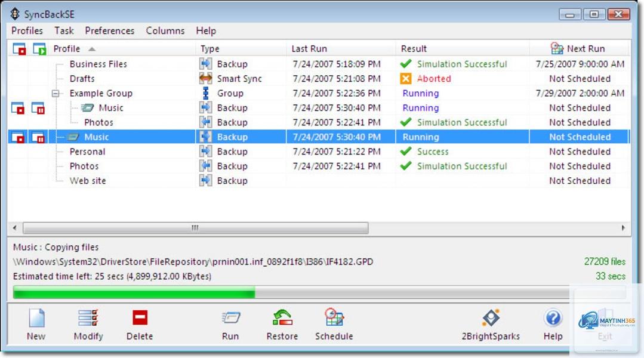644x358 pixels.
Task: Sort by the Next Run column
Action: (x=586, y=49)
